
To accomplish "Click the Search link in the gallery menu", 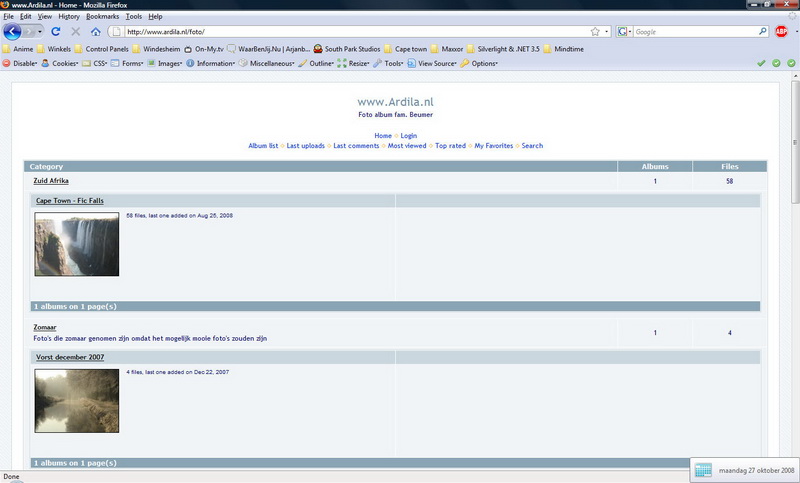I will pos(532,145).
